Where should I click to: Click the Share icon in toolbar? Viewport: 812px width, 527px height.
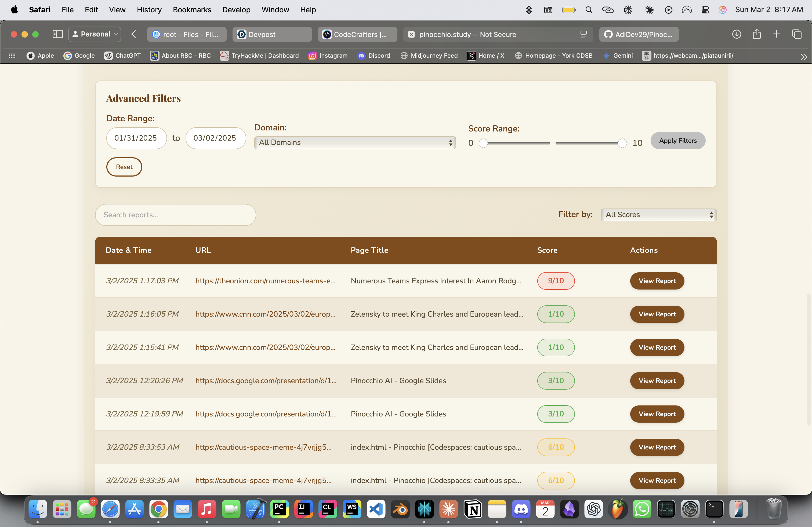[x=756, y=34]
